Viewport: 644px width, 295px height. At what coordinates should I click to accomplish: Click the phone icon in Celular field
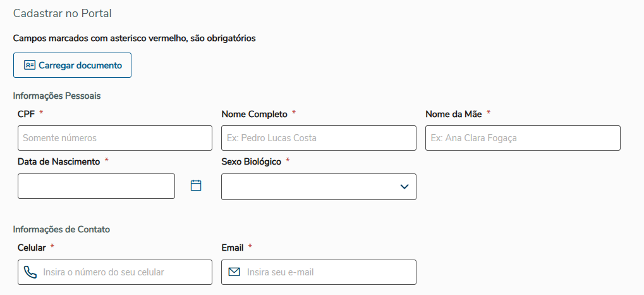point(30,272)
